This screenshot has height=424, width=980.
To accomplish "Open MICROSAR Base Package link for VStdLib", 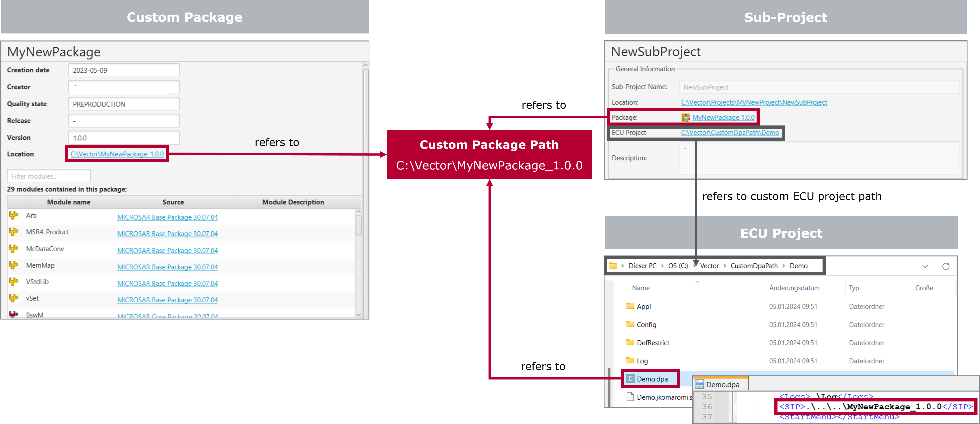I will 167,283.
